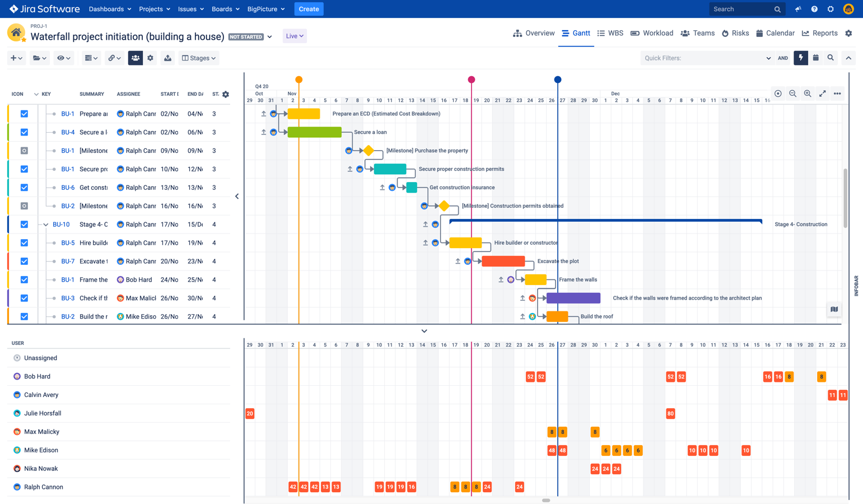Click the export/upload icon in the toolbar
863x504 pixels.
click(167, 58)
